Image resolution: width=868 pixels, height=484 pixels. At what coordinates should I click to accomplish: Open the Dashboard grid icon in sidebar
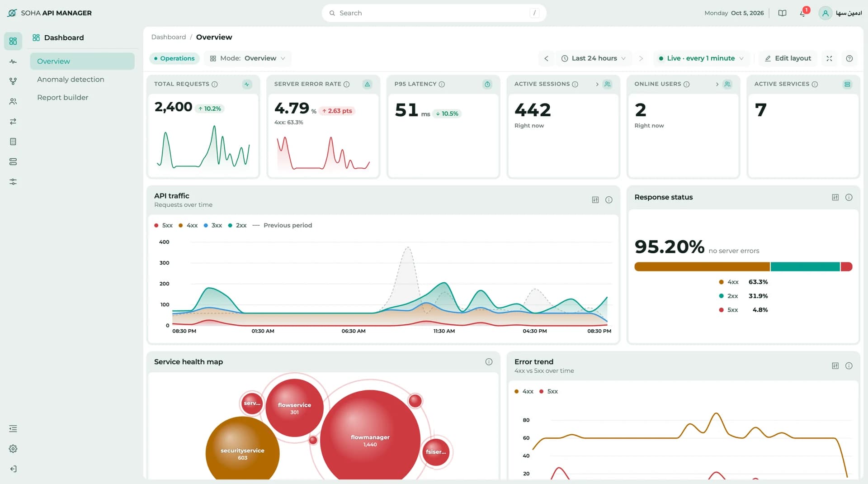point(13,41)
